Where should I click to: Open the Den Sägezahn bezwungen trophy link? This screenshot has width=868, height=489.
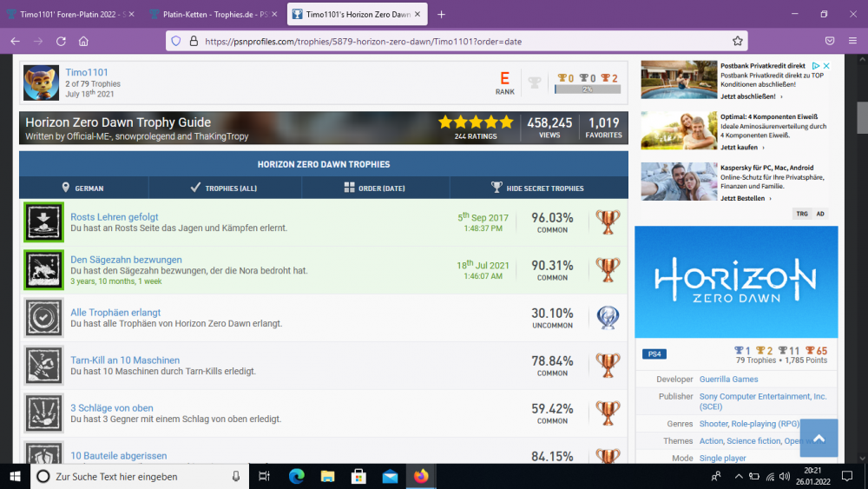126,260
